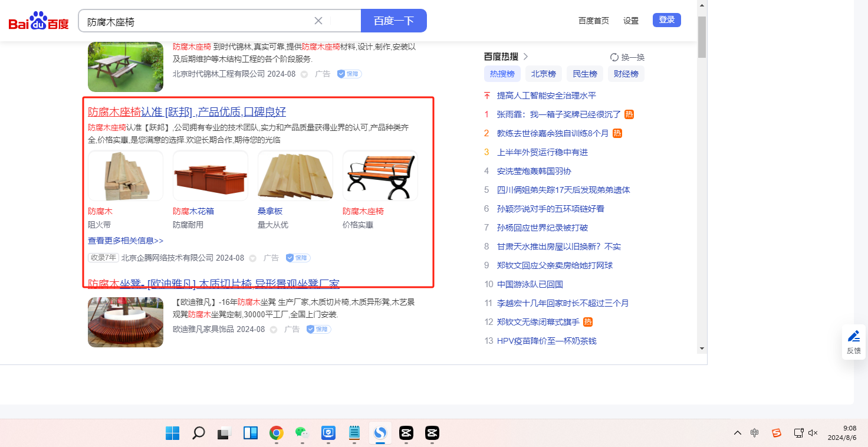
Task: Click the Sogou browser taskbar icon
Action: pyautogui.click(x=380, y=433)
